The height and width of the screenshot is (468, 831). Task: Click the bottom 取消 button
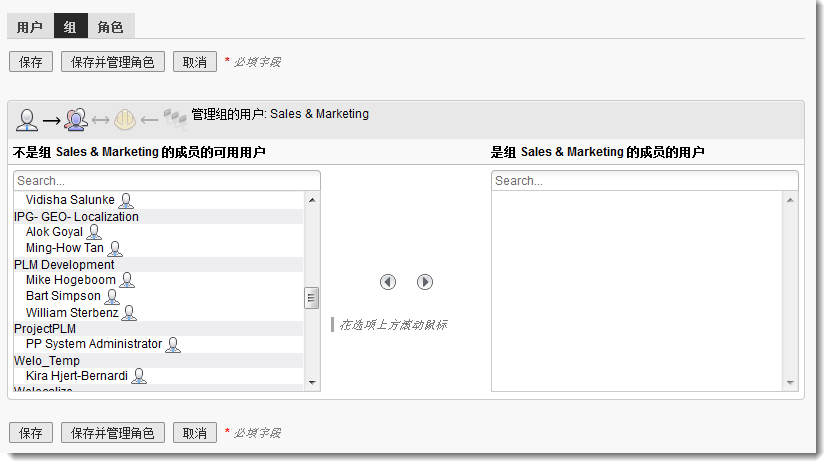point(195,433)
